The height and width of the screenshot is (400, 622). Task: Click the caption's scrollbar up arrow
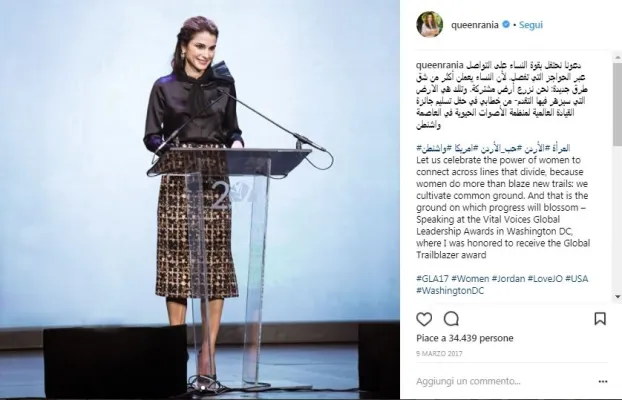click(617, 58)
